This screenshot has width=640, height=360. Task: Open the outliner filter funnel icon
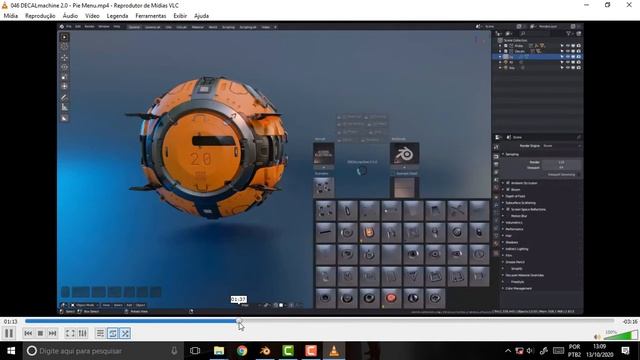pos(569,33)
